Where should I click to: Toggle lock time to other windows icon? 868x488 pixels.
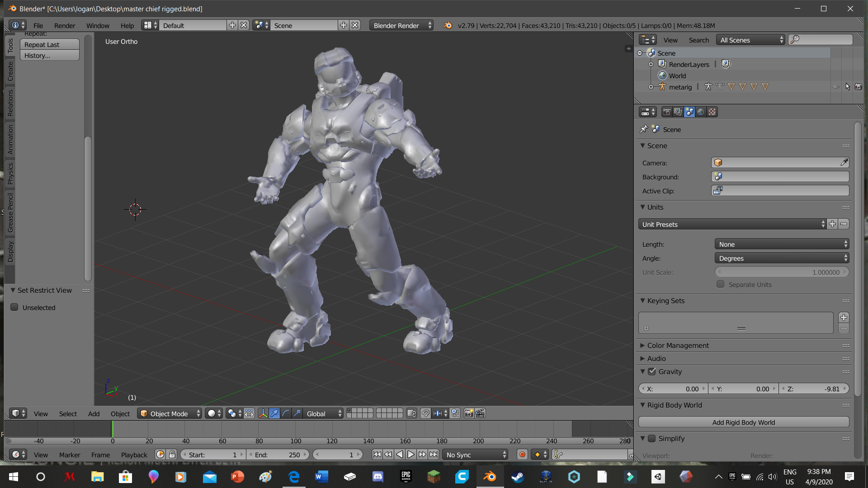tap(172, 455)
